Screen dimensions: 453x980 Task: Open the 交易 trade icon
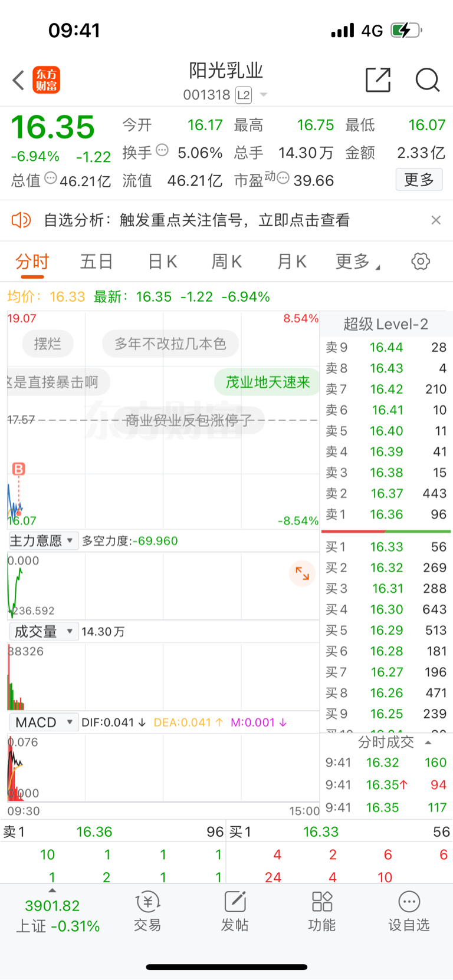click(147, 911)
